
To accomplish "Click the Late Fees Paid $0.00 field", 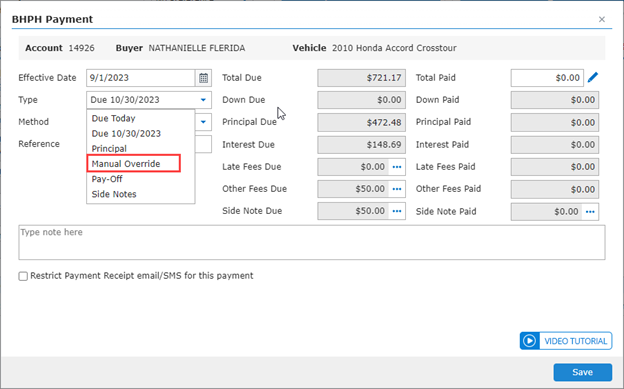I will coord(555,167).
